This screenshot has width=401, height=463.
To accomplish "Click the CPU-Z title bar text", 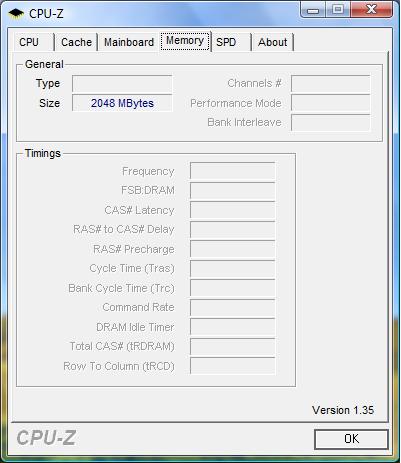I will 46,14.
